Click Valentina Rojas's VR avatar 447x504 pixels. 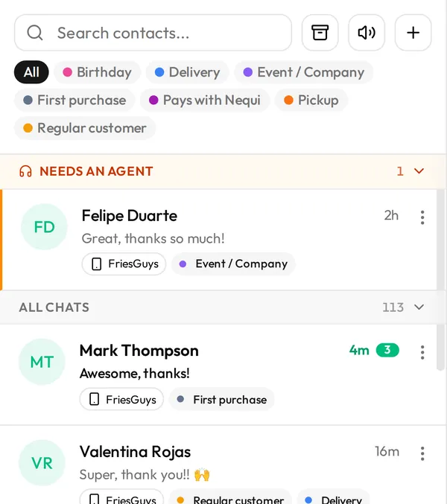pyautogui.click(x=42, y=463)
